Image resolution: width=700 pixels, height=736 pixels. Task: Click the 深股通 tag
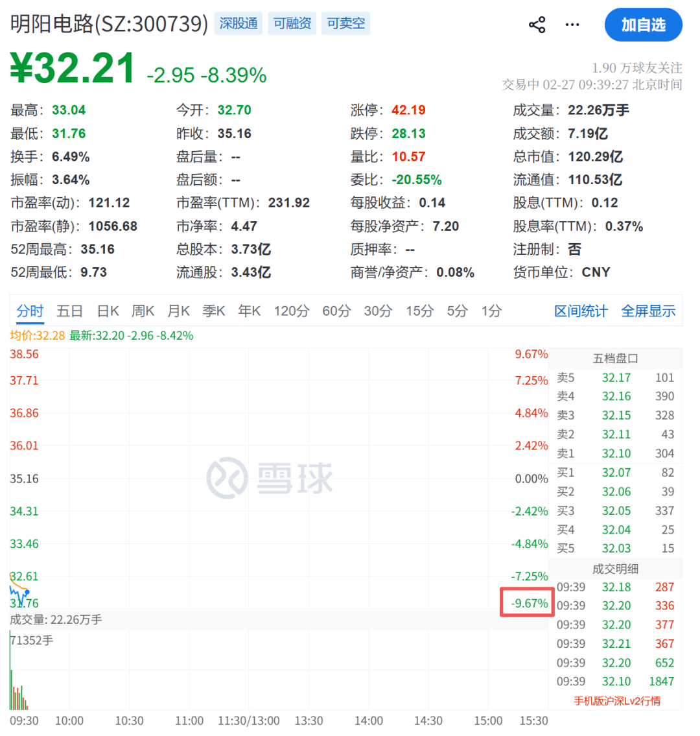tap(239, 24)
